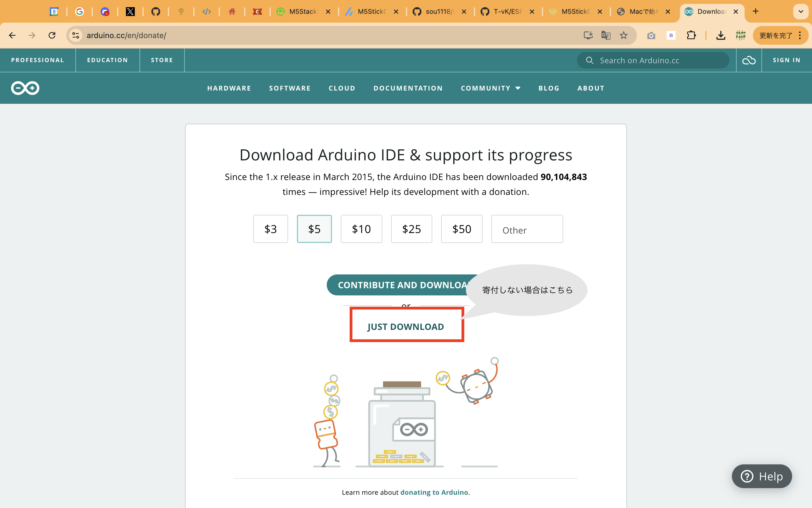Select the $10 donation amount
Image resolution: width=812 pixels, height=508 pixels.
[361, 229]
